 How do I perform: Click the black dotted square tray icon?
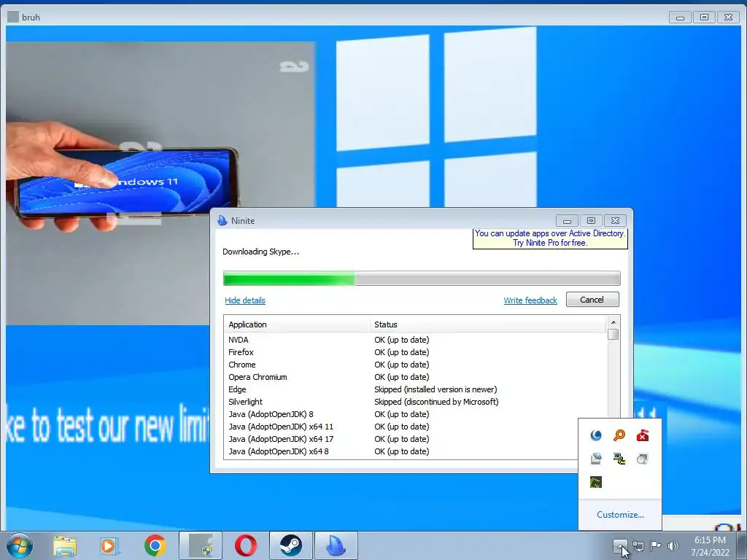596,482
